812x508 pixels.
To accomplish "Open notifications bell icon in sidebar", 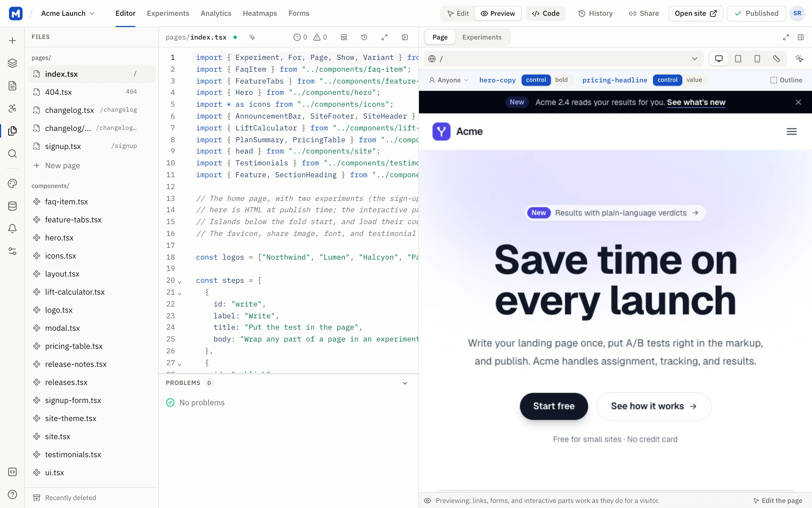I will pos(12,229).
